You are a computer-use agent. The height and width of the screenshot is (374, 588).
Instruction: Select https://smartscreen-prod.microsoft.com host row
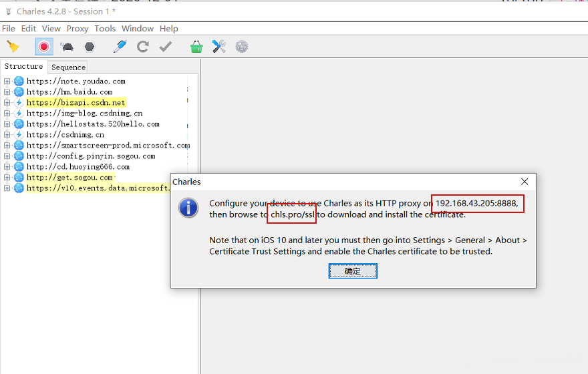tap(108, 145)
